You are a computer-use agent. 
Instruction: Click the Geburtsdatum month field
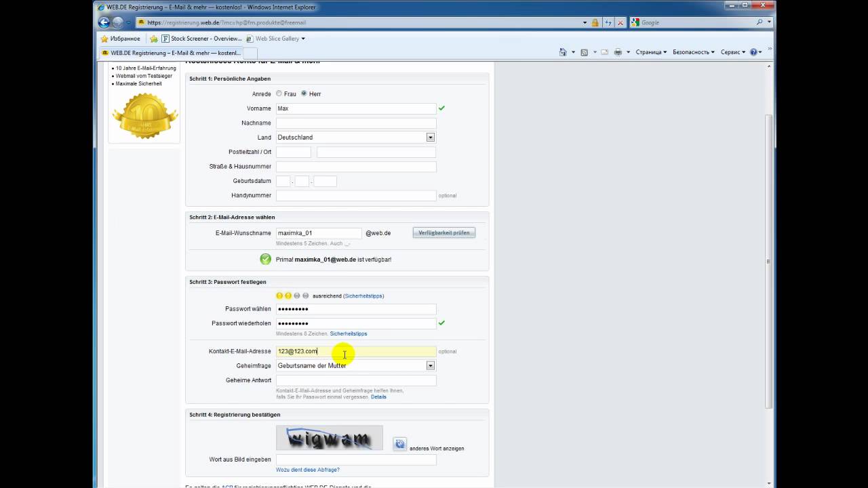(x=302, y=181)
